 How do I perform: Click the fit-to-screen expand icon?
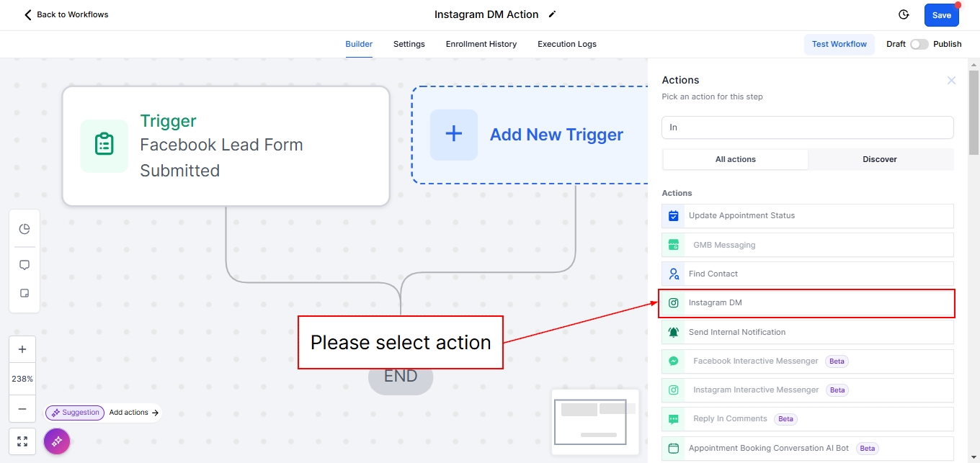[x=22, y=441]
